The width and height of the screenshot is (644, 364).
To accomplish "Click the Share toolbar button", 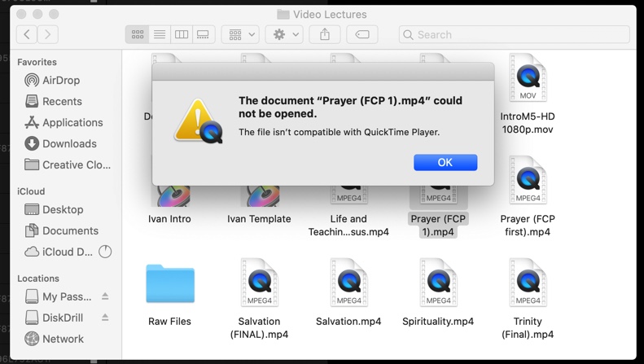I will pyautogui.click(x=325, y=34).
